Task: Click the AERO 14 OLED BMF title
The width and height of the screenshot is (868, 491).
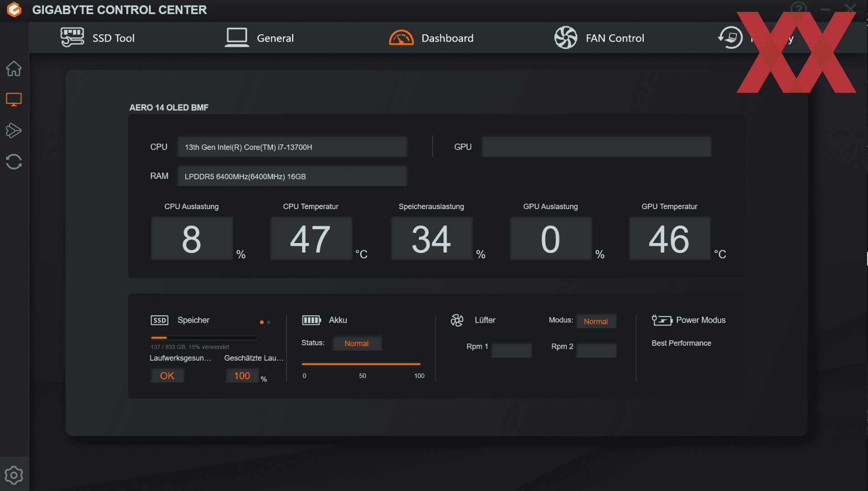Action: click(169, 108)
